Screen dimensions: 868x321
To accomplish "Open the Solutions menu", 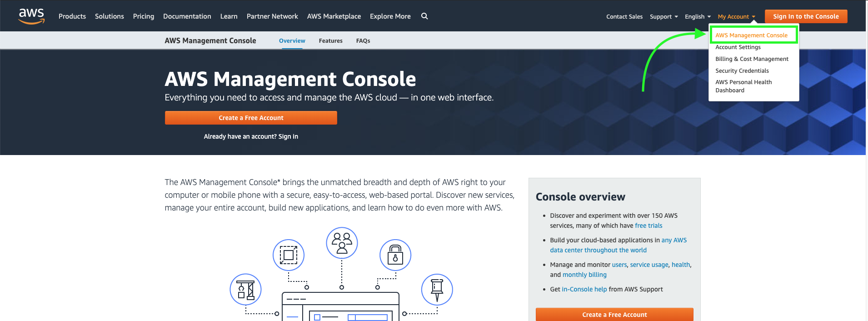I will click(110, 16).
